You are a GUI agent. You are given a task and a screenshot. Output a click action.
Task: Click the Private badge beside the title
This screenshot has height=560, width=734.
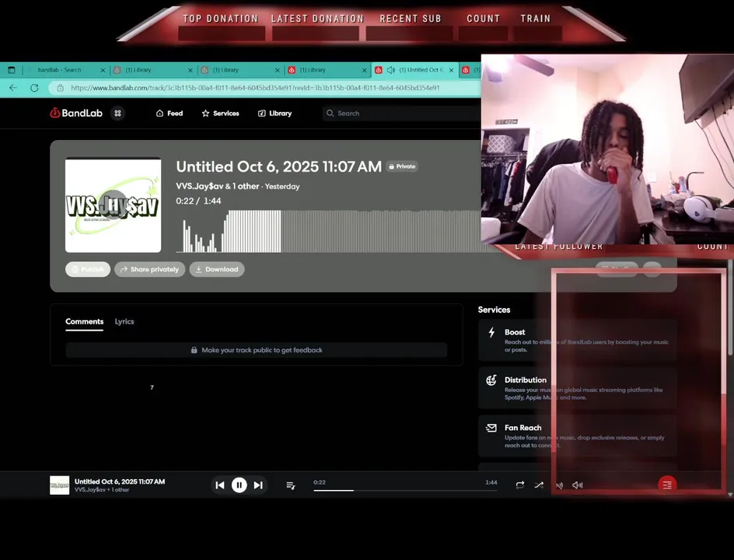402,166
